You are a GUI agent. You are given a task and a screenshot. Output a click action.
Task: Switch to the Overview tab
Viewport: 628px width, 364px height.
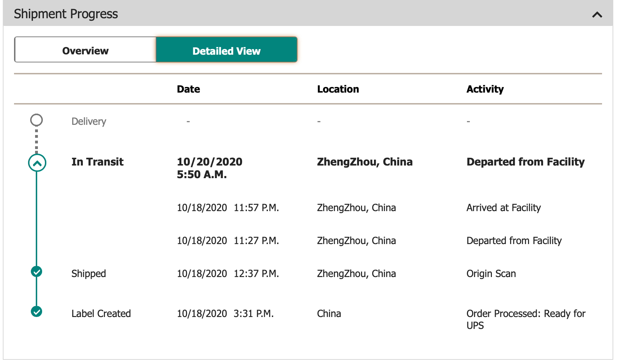[85, 50]
